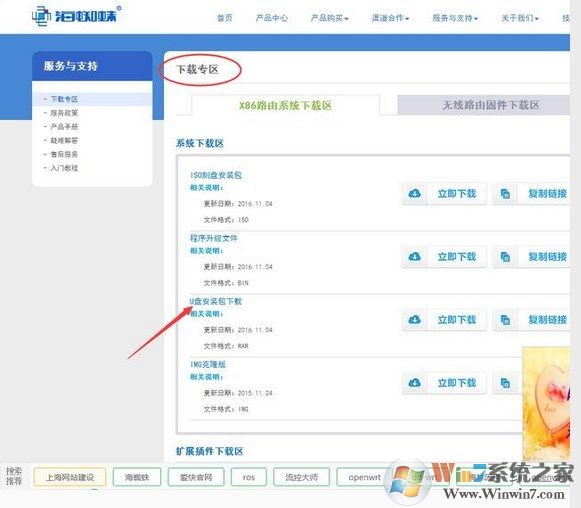Click copy icon in ISO刻盘安装包 row
The height and width of the screenshot is (508, 581).
(505, 193)
